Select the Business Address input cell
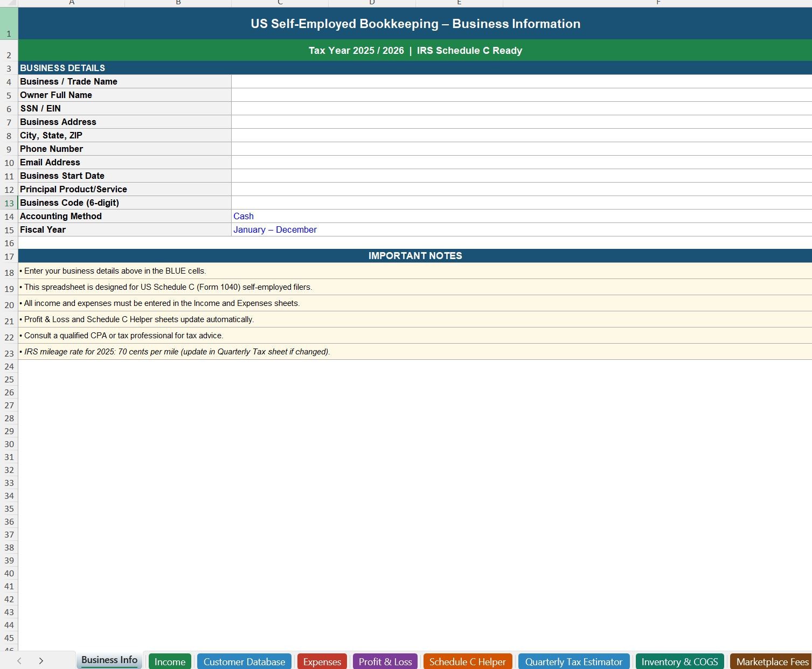Image resolution: width=812 pixels, height=669 pixels. pyautogui.click(x=522, y=122)
